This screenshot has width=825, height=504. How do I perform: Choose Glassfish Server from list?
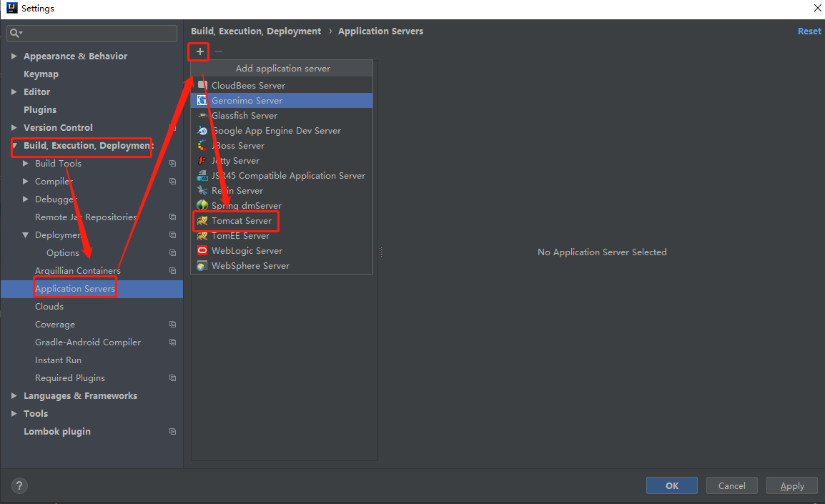(282, 115)
